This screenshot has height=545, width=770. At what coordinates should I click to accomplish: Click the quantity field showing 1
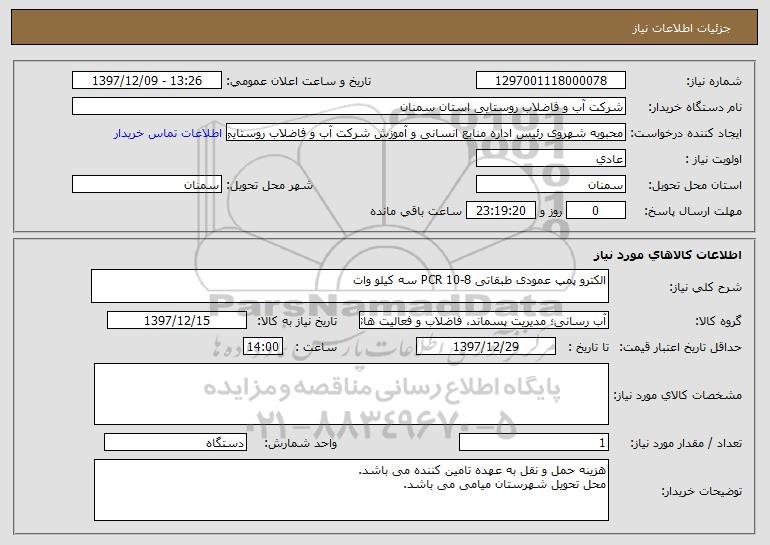pyautogui.click(x=534, y=442)
